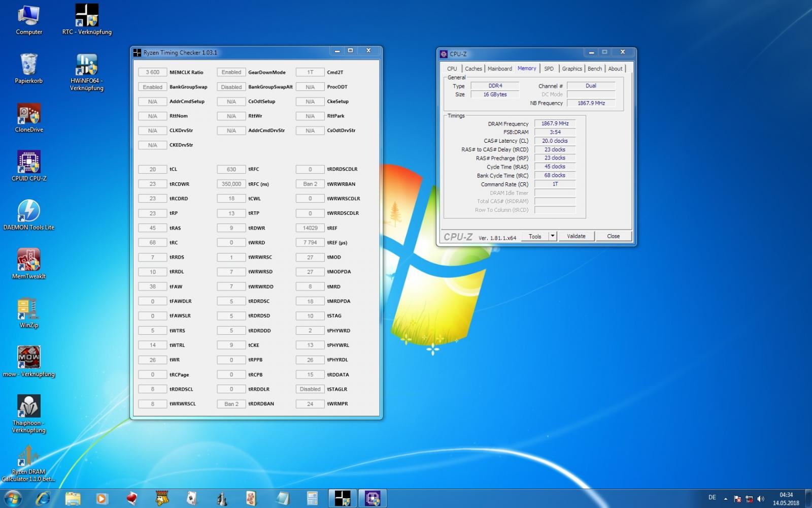
Task: Open the DE language selector in taskbar
Action: pyautogui.click(x=712, y=498)
